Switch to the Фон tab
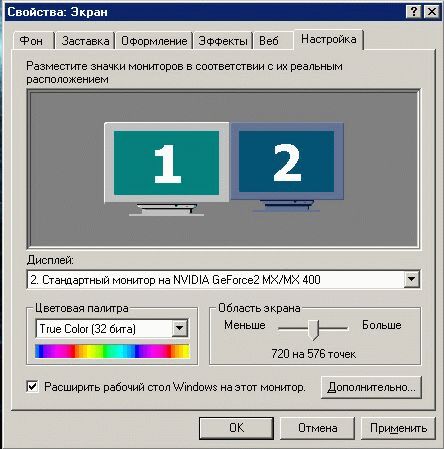Viewport: 444px width, 449px height. point(32,41)
